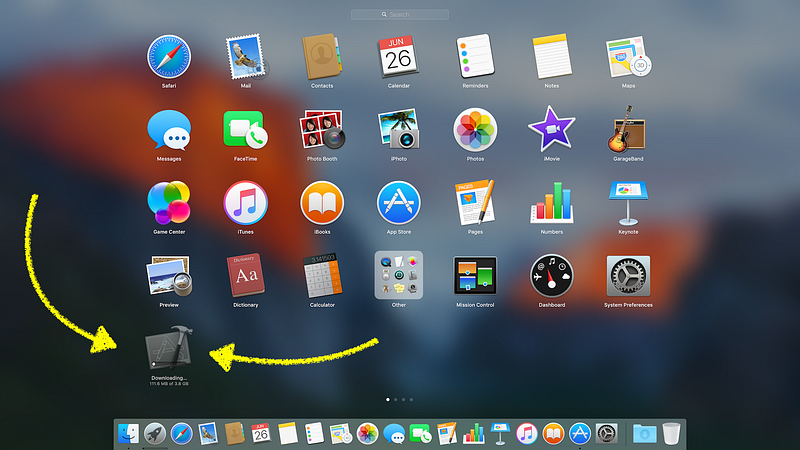
Task: Open Messages in the Launchpad grid
Action: [x=169, y=130]
